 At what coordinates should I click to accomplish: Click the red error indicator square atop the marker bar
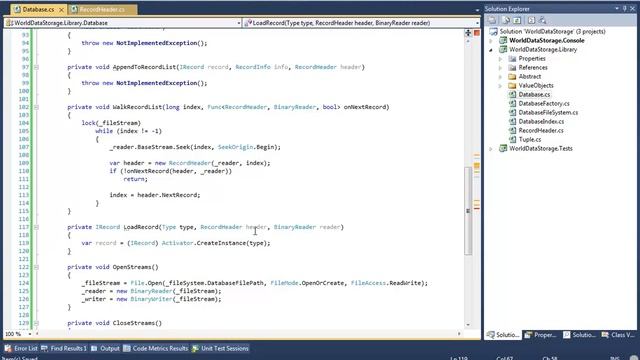point(476,33)
